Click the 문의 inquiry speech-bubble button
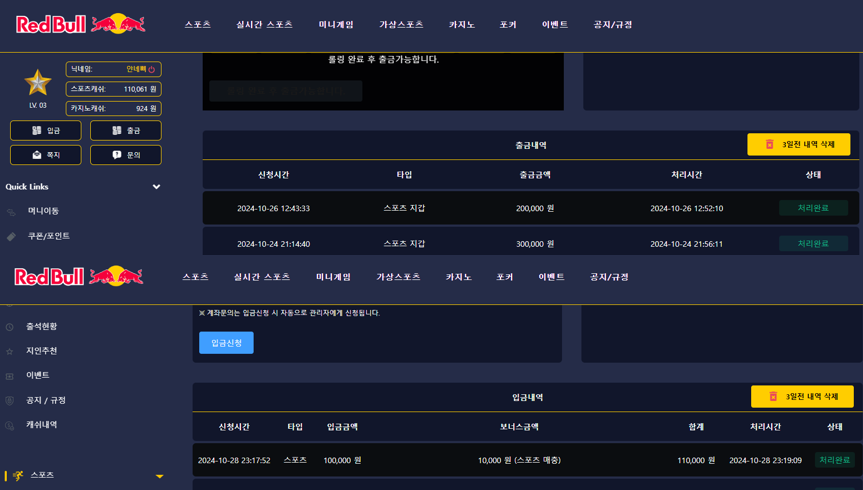 pos(125,155)
